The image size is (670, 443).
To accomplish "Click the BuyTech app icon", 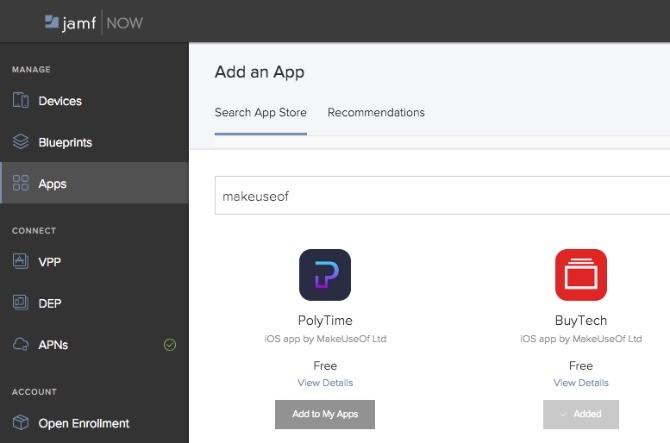I will click(x=581, y=275).
